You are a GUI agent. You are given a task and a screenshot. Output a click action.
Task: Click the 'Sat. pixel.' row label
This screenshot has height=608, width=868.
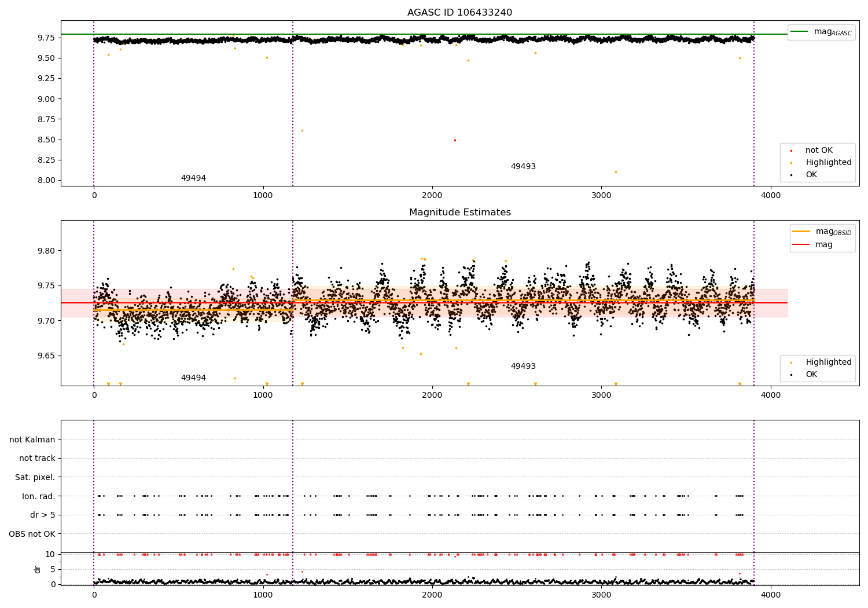tap(35, 478)
